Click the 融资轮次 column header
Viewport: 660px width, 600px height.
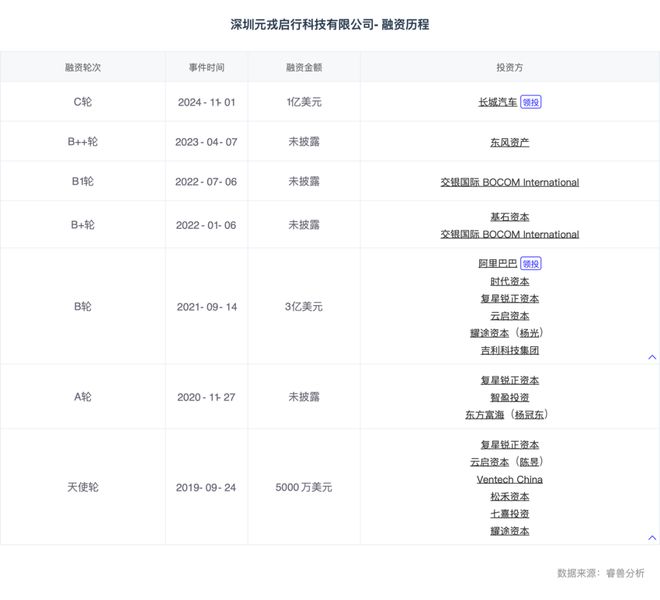click(82, 67)
